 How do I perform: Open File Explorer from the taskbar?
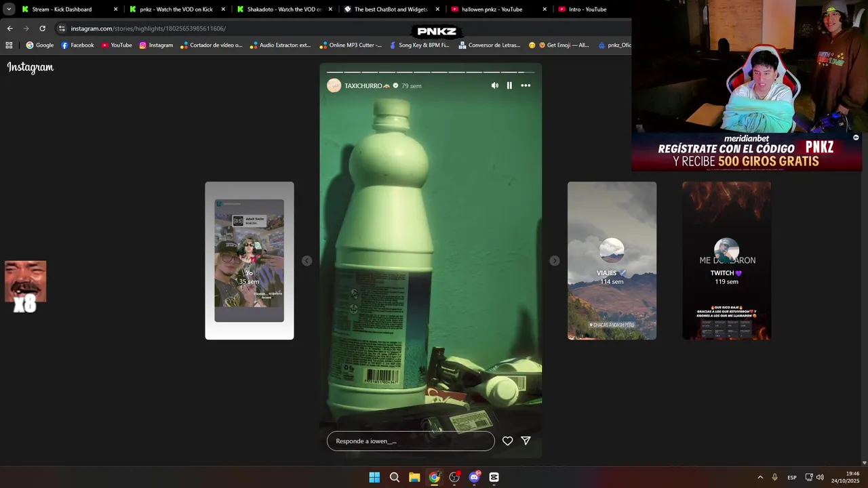pyautogui.click(x=414, y=477)
